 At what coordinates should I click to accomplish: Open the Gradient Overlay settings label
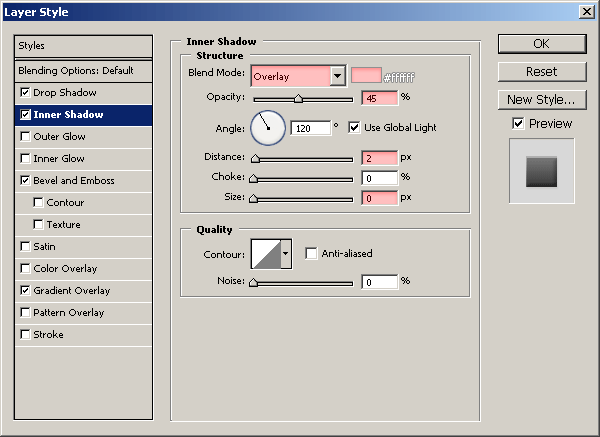click(72, 291)
